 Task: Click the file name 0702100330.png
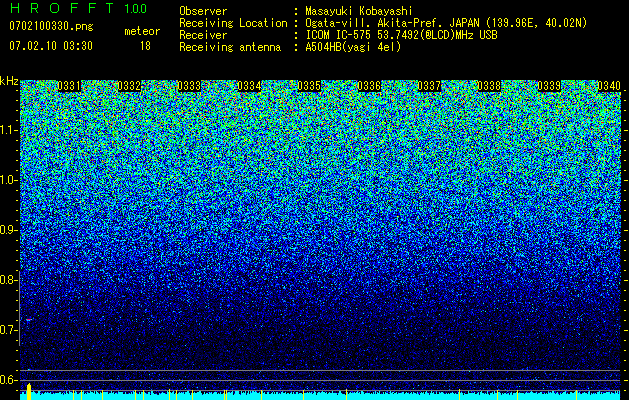coord(51,27)
